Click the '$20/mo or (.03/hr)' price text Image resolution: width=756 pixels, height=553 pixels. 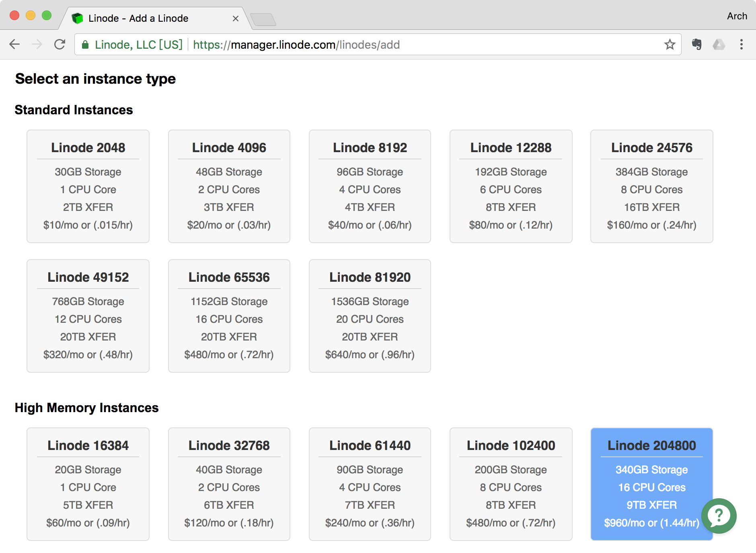(229, 225)
